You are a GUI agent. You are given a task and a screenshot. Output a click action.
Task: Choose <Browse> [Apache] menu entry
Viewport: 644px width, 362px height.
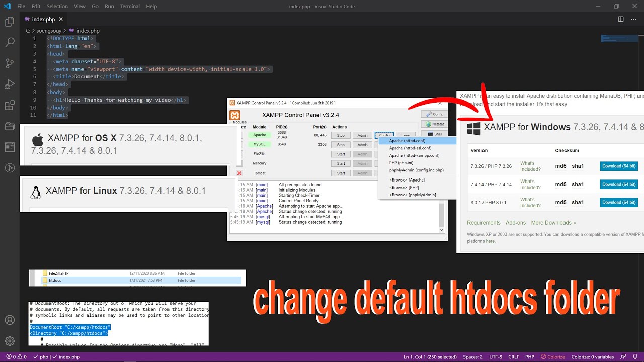(x=417, y=180)
